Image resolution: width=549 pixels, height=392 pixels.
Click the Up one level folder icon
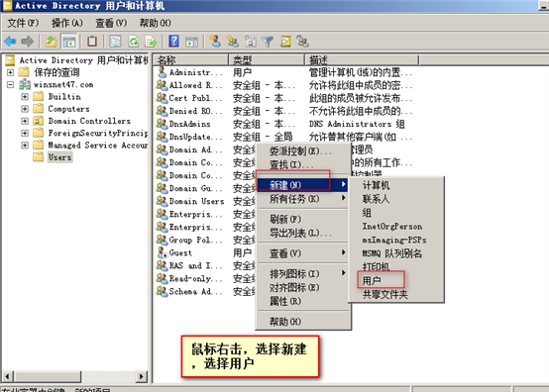[52, 42]
